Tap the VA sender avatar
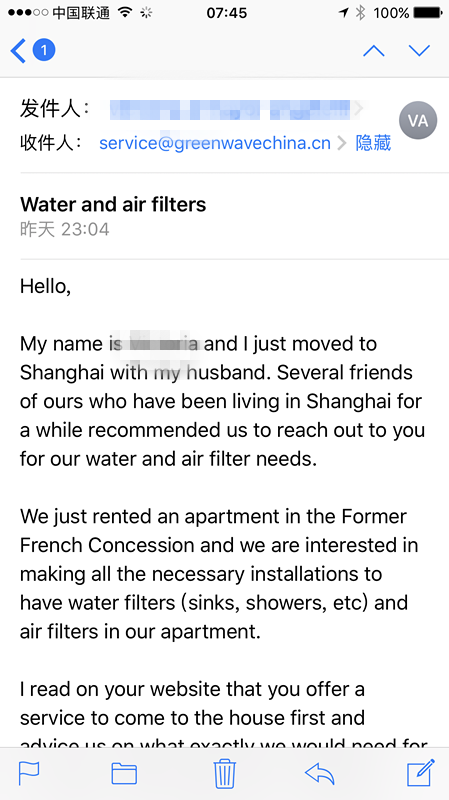The image size is (449, 800). point(418,120)
